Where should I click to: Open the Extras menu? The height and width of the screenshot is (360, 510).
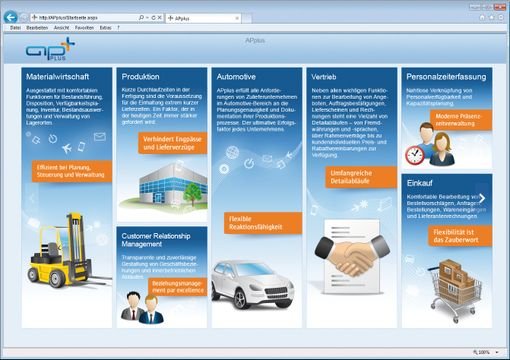[x=105, y=28]
